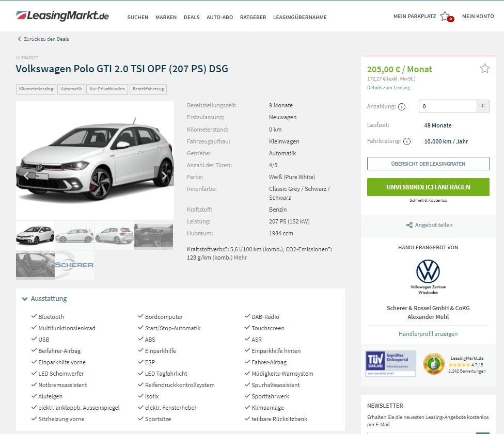Screen dimensions: 504x434
Task: Click the LED Scheinwerfer equipment entry
Action: (x=61, y=374)
